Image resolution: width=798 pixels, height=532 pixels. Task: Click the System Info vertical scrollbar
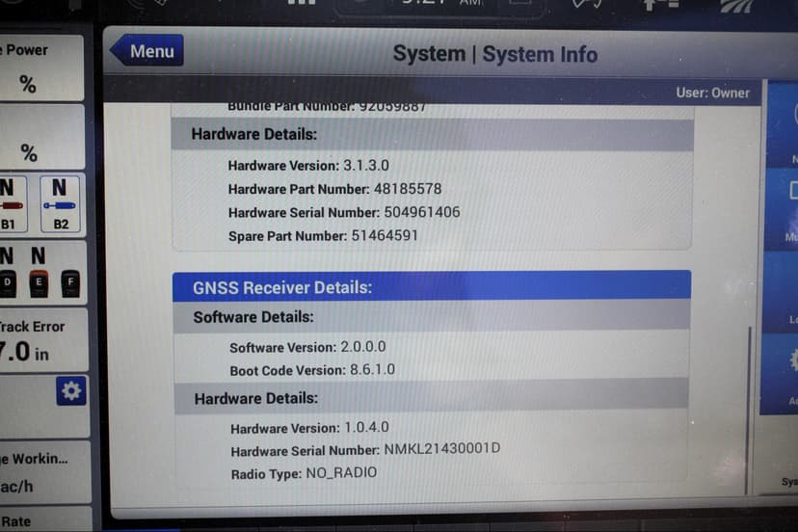point(751,414)
